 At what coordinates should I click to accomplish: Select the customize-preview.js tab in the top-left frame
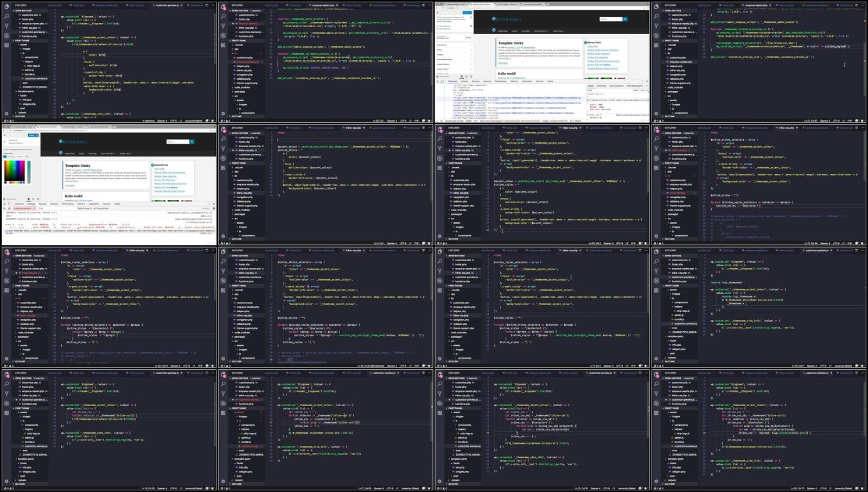(x=168, y=5)
